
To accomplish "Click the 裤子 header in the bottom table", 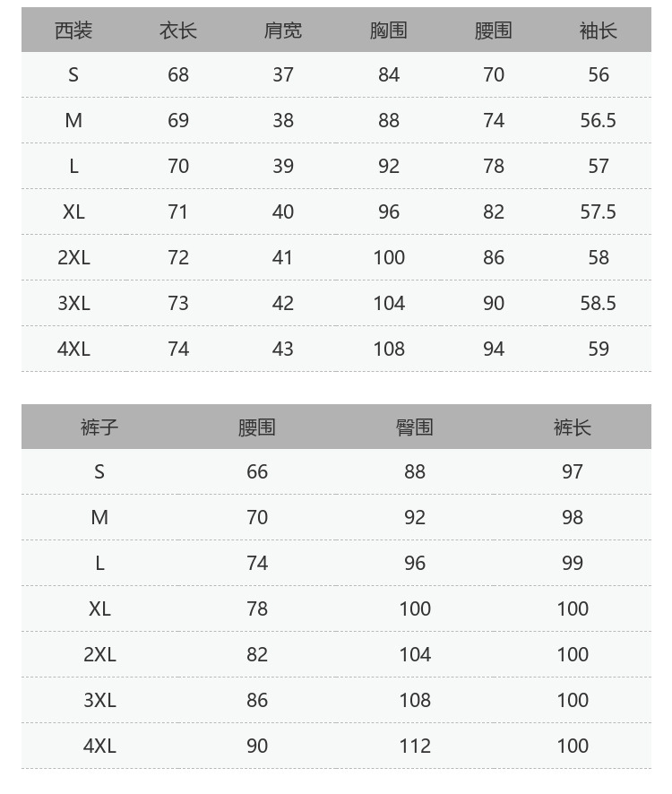I will 99,427.
